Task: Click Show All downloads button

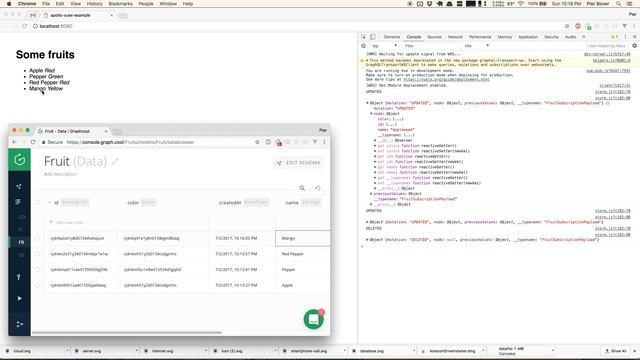Action: pos(616,351)
